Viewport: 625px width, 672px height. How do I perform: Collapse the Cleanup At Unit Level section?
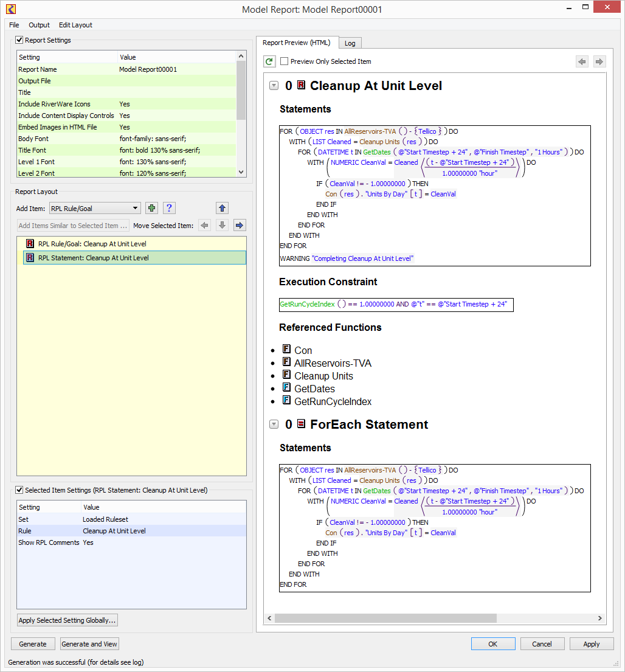(274, 86)
